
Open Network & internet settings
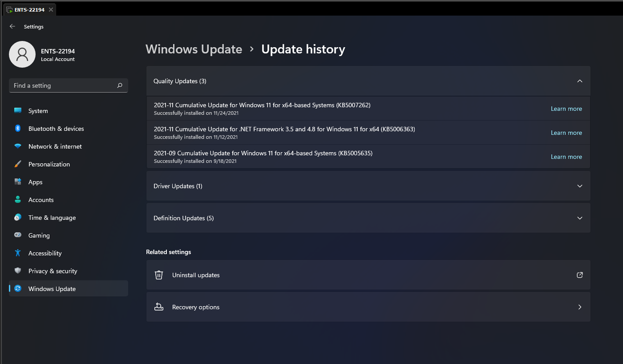pyautogui.click(x=69, y=146)
